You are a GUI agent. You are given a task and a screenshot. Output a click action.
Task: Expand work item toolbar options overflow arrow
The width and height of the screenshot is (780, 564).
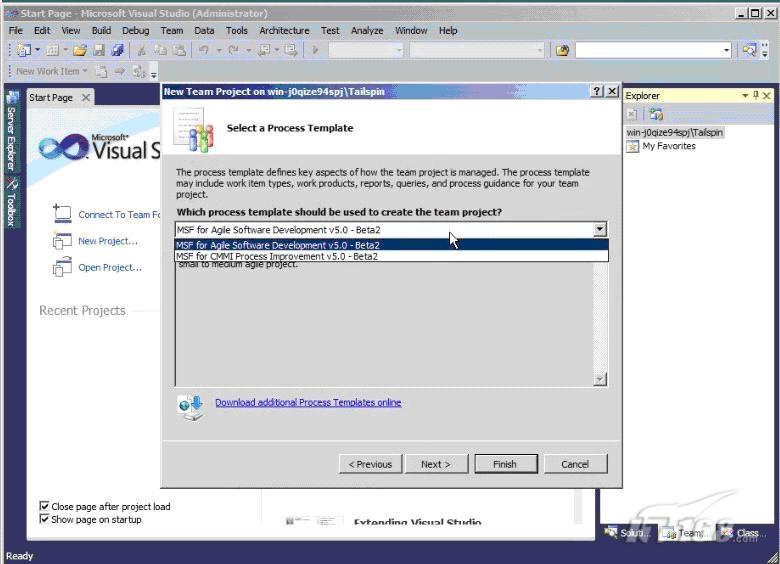point(154,73)
